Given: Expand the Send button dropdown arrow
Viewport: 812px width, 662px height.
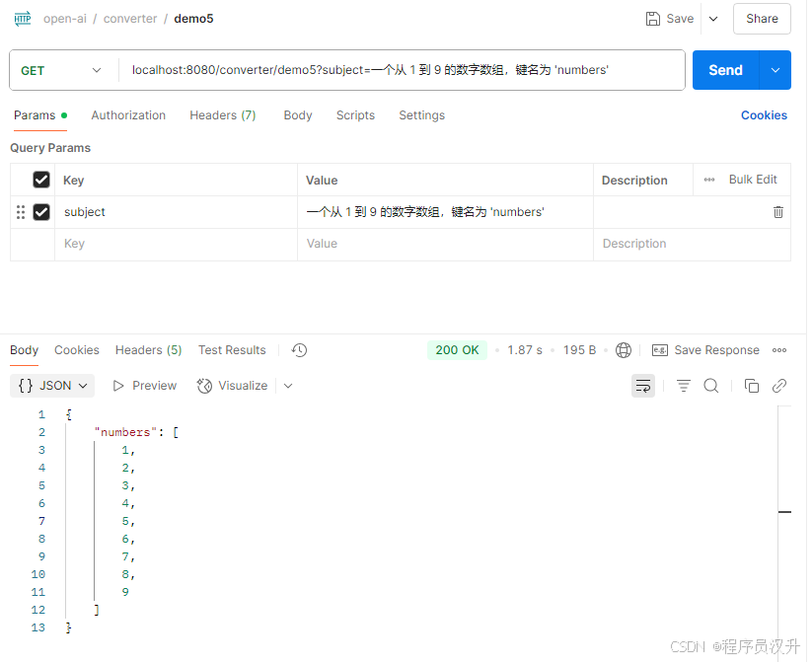Looking at the screenshot, I should [774, 70].
